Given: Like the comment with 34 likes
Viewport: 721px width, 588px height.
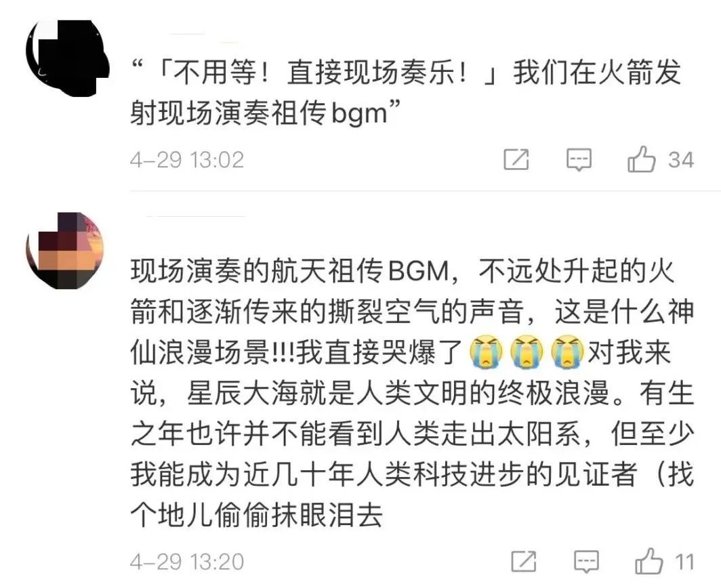Looking at the screenshot, I should tap(641, 159).
